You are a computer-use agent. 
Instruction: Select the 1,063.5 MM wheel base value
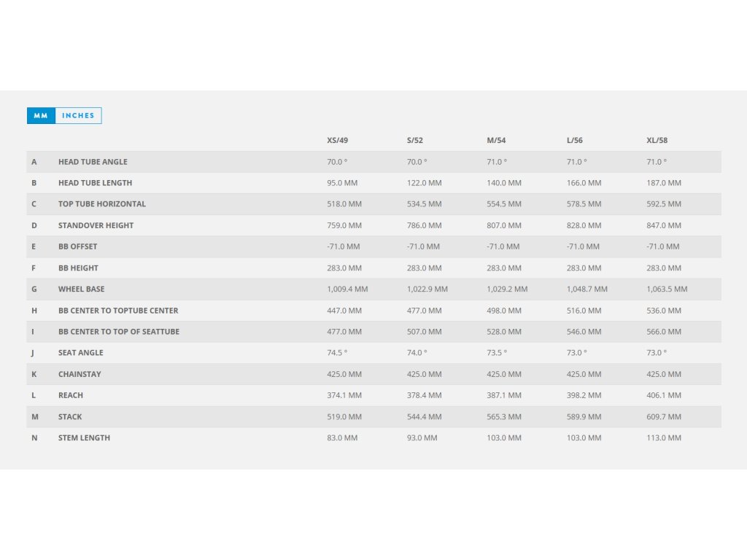coord(667,289)
